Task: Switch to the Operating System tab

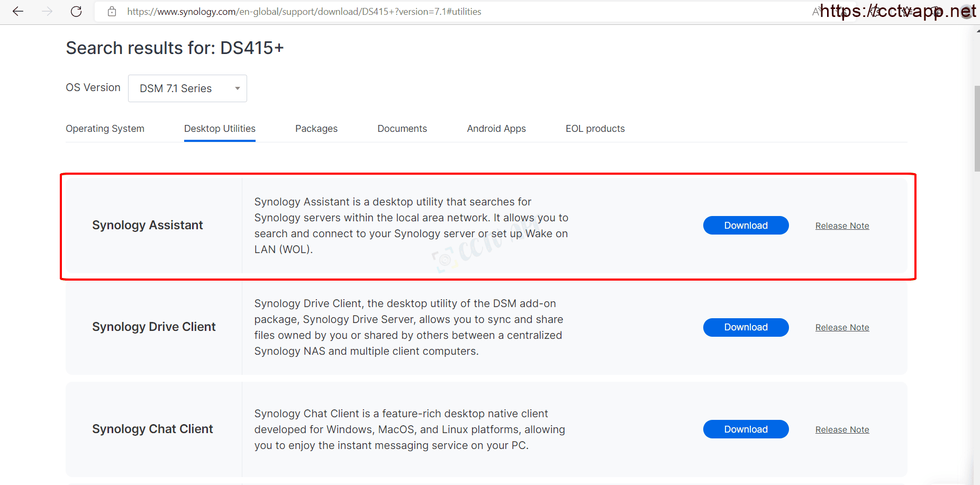Action: pyautogui.click(x=105, y=129)
